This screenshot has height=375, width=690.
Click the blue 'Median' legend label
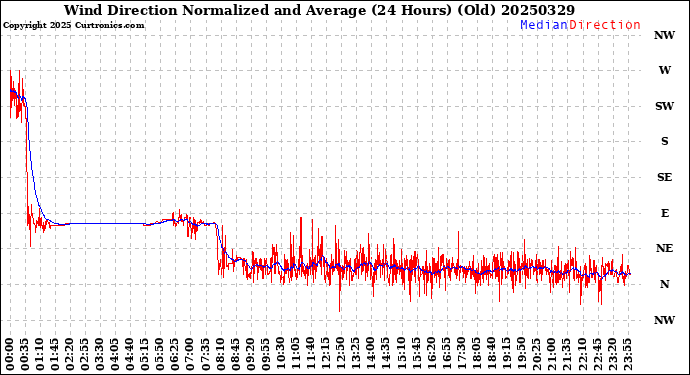pyautogui.click(x=544, y=25)
